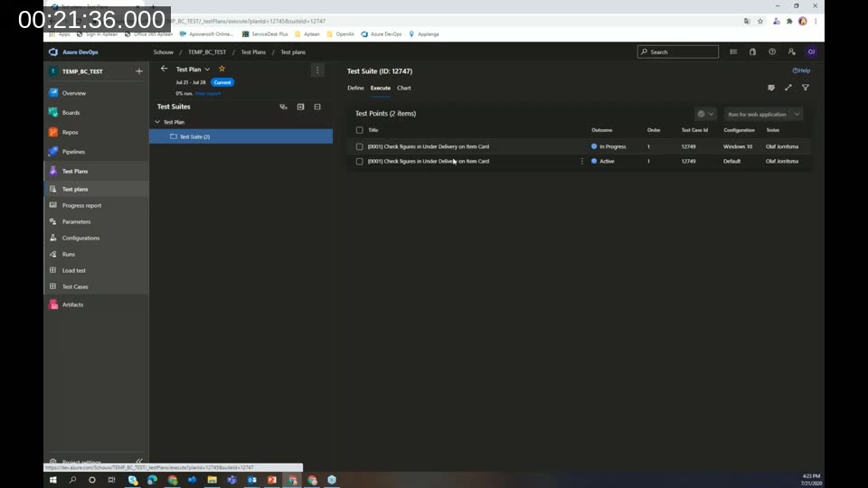Open the marketplace bag icon
Screen dimensions: 868x488
click(753, 52)
